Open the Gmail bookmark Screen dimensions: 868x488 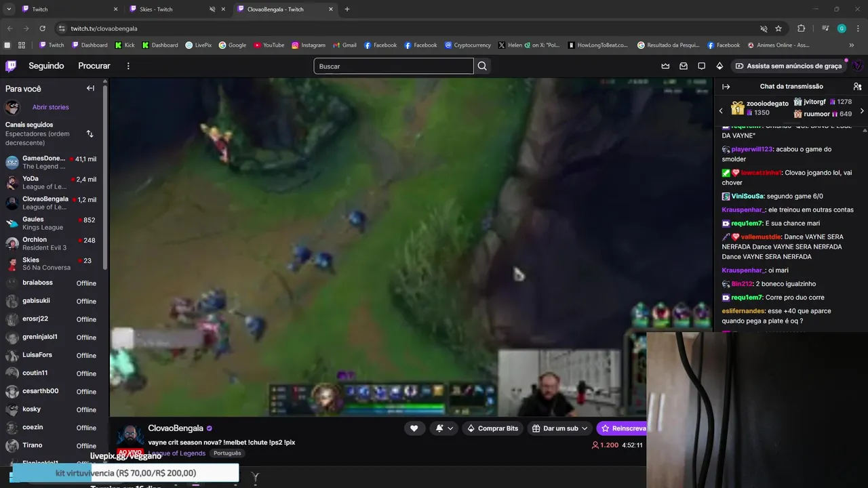tap(344, 45)
